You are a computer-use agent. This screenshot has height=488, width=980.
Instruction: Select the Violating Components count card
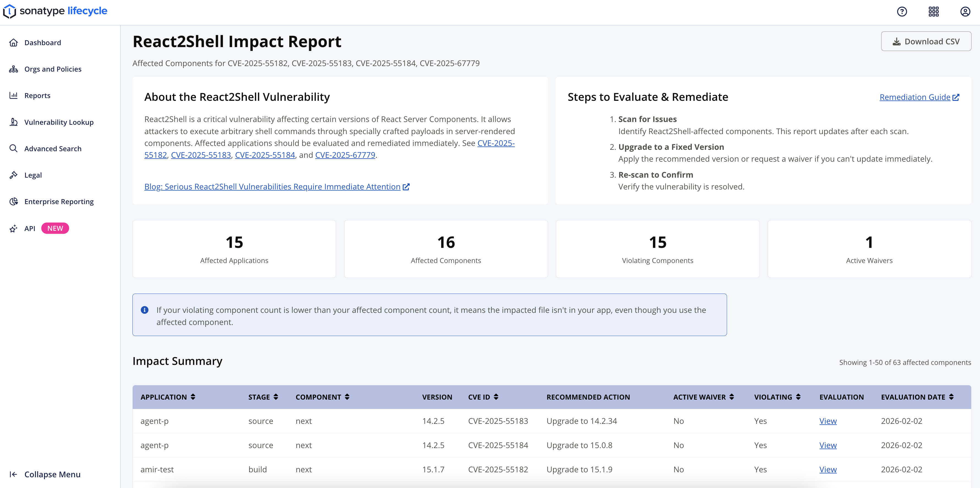pyautogui.click(x=657, y=249)
